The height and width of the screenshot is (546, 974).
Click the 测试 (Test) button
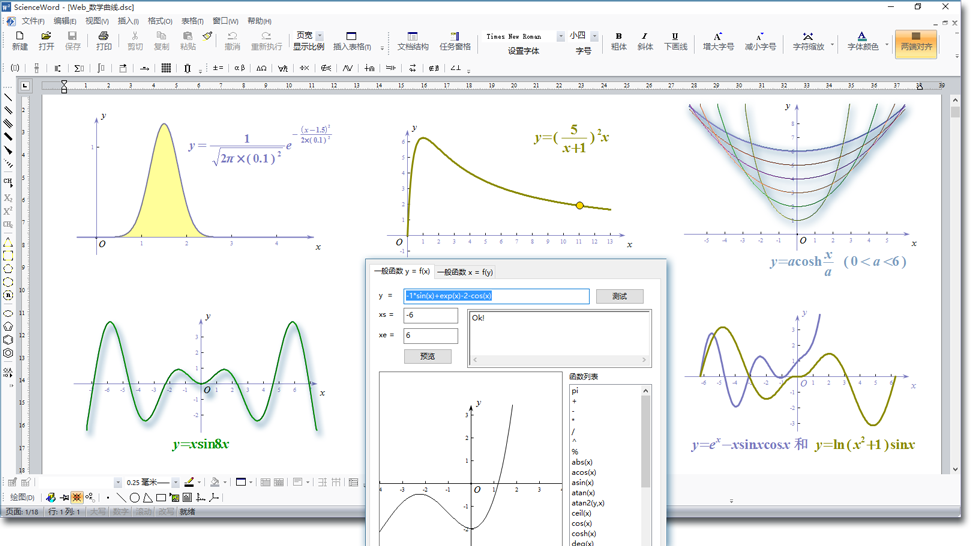[x=619, y=296]
